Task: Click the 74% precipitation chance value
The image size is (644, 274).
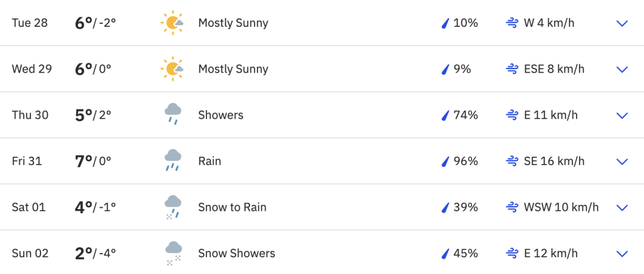Action: (466, 116)
